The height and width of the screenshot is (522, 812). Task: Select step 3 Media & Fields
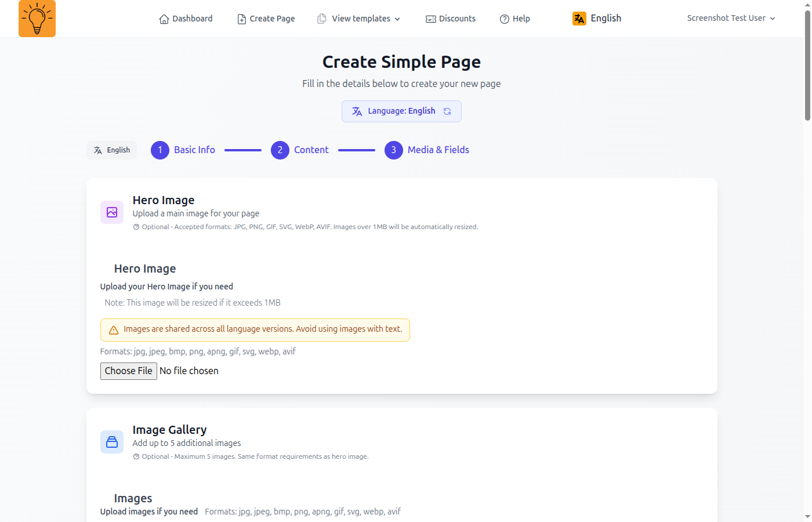(427, 150)
